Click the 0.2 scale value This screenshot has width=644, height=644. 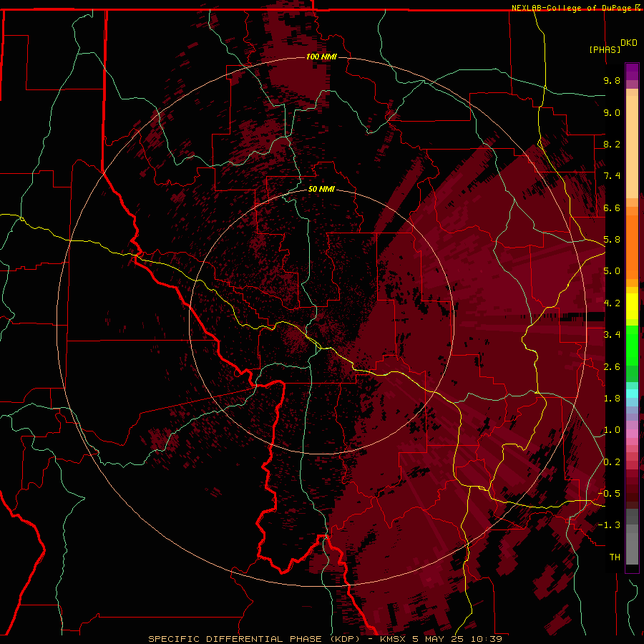tap(612, 462)
